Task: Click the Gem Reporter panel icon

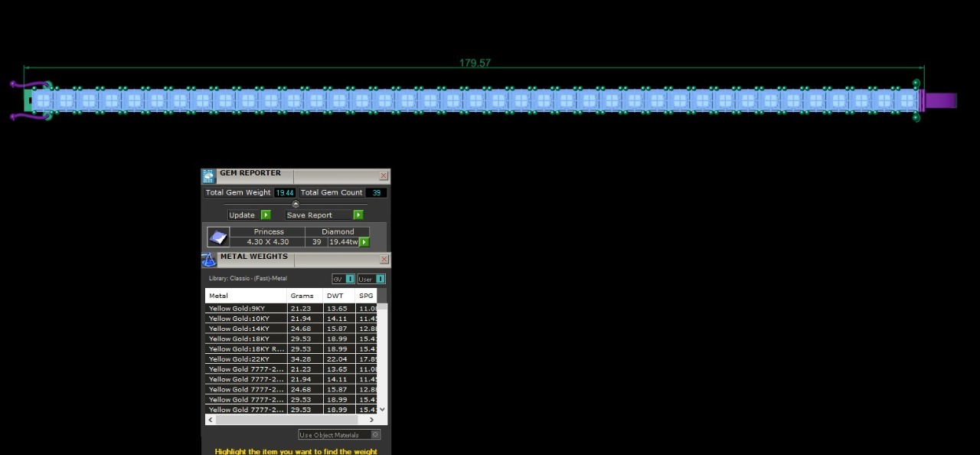Action: 208,176
